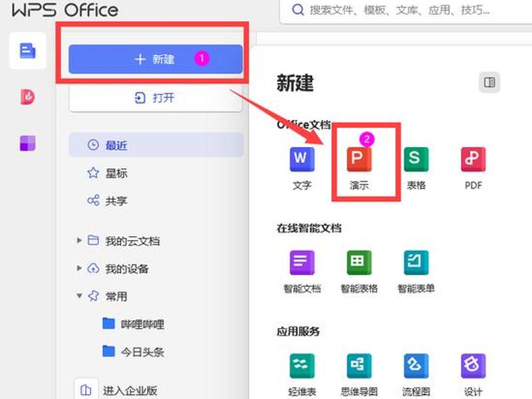Image resolution: width=532 pixels, height=399 pixels.
Task: Click the star icon beside 星标
Action: (93, 173)
